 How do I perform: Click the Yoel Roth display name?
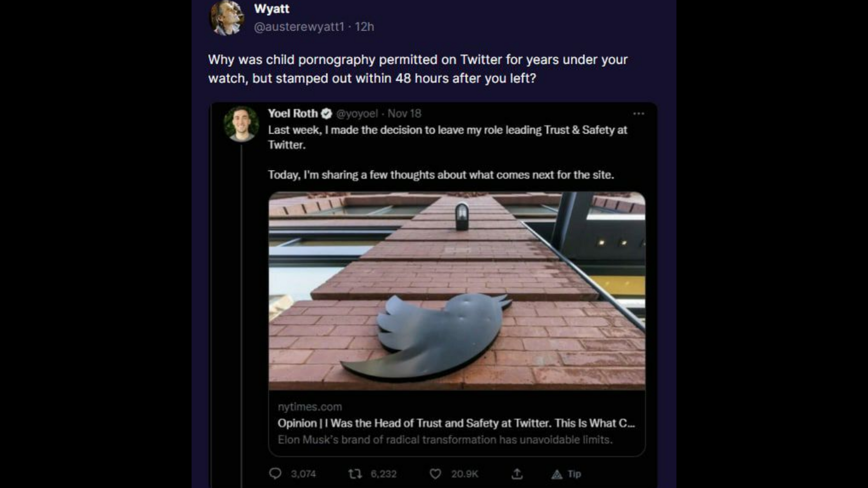coord(292,113)
